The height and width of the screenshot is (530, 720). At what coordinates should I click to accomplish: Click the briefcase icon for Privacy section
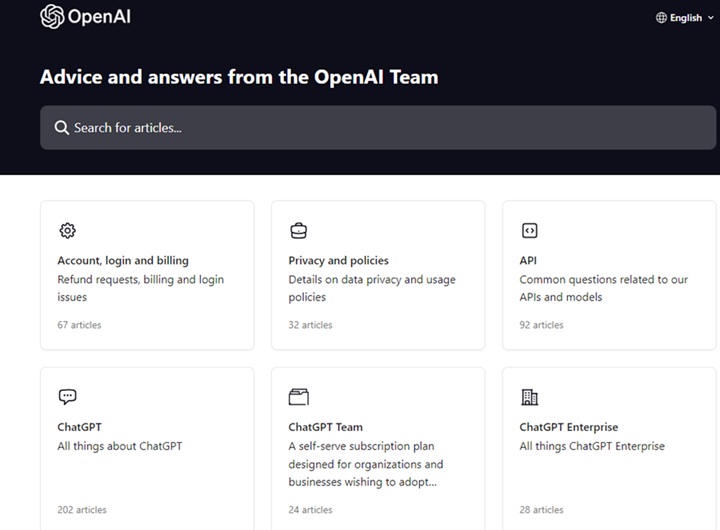(x=298, y=231)
